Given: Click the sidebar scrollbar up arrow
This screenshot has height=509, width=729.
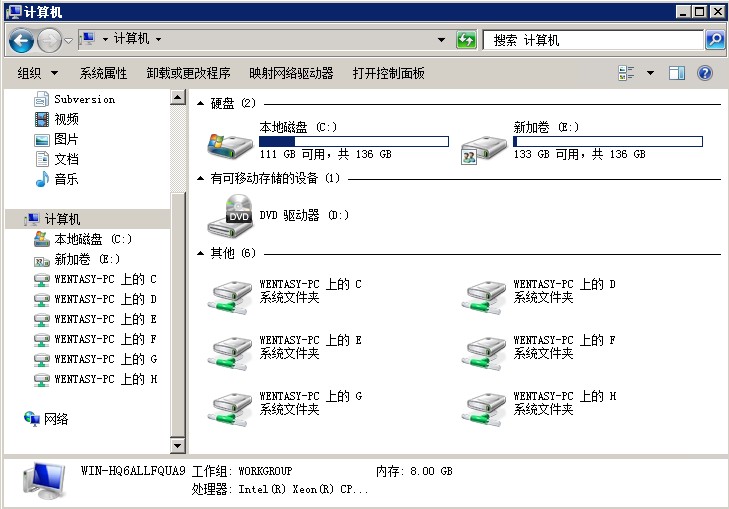Looking at the screenshot, I should [x=178, y=98].
